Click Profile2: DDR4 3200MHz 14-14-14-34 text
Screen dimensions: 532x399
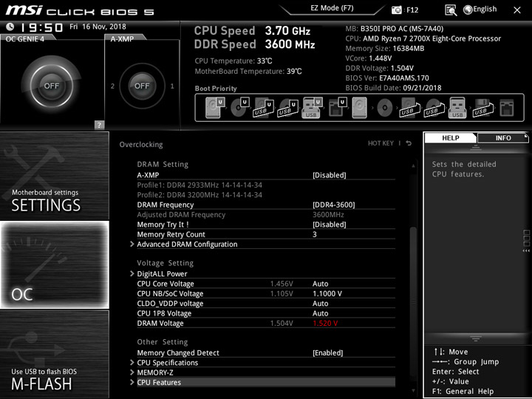[199, 195]
